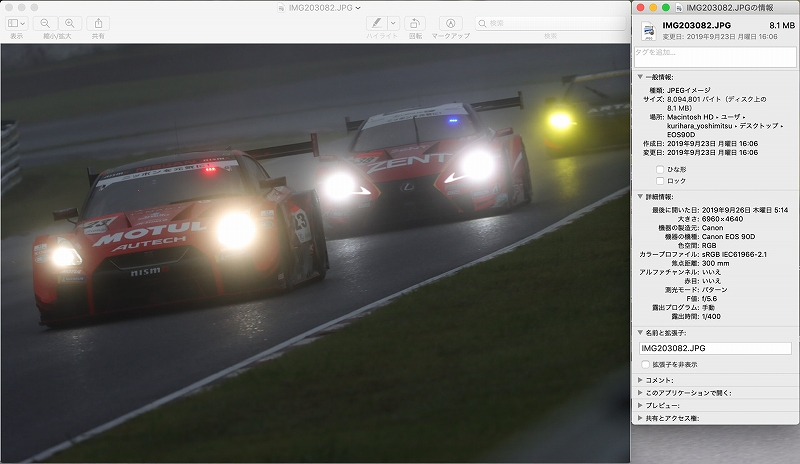
Task: Collapse the 一般情報 section
Action: coord(640,77)
